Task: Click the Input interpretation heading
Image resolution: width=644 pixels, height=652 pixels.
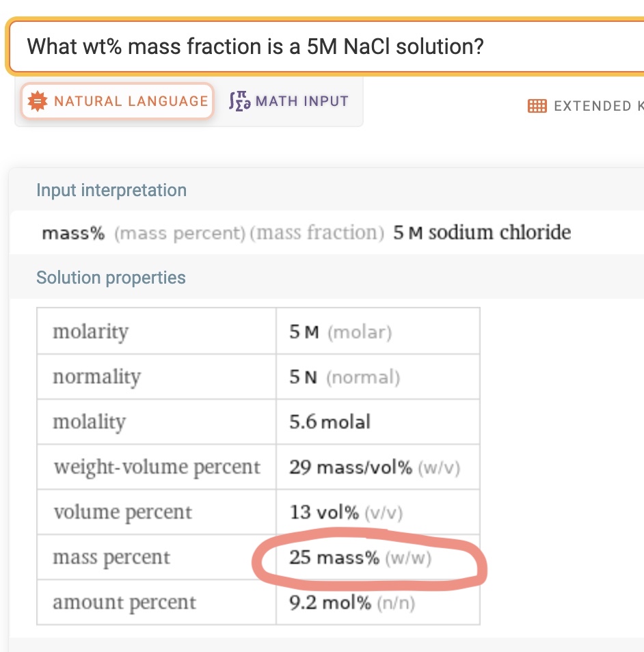Action: [111, 190]
